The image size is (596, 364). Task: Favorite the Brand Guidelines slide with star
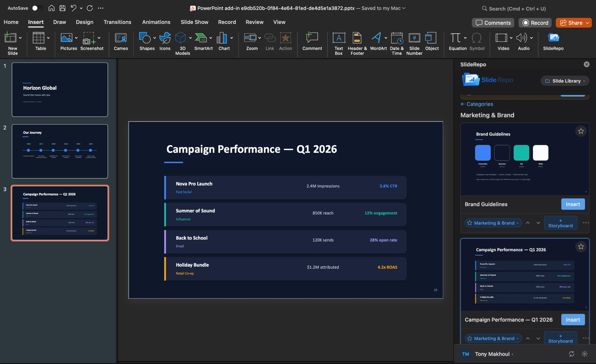pyautogui.click(x=581, y=131)
